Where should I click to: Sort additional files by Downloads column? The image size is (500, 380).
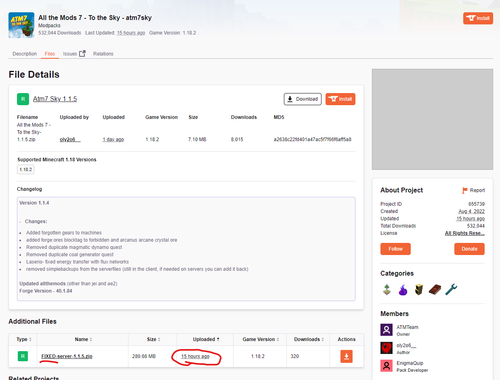[x=309, y=339]
